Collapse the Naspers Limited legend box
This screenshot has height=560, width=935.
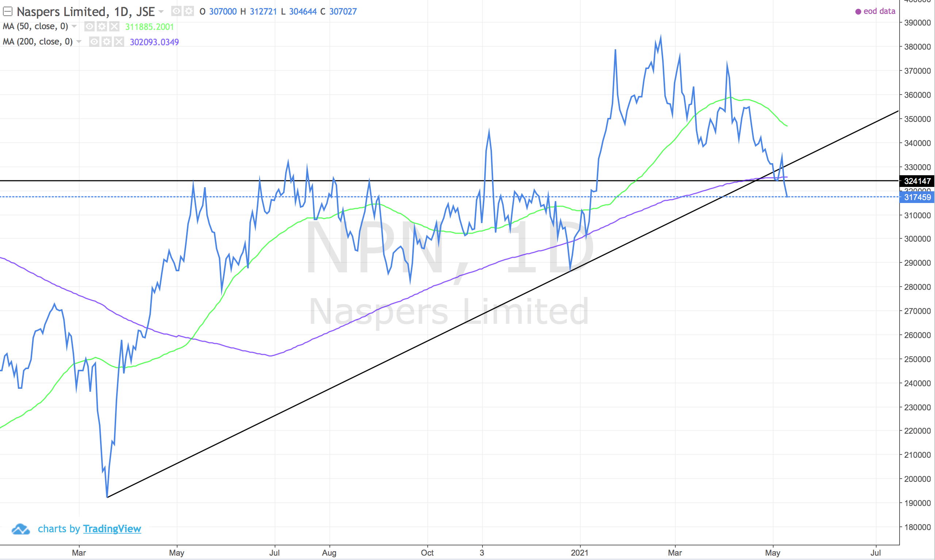(8, 12)
